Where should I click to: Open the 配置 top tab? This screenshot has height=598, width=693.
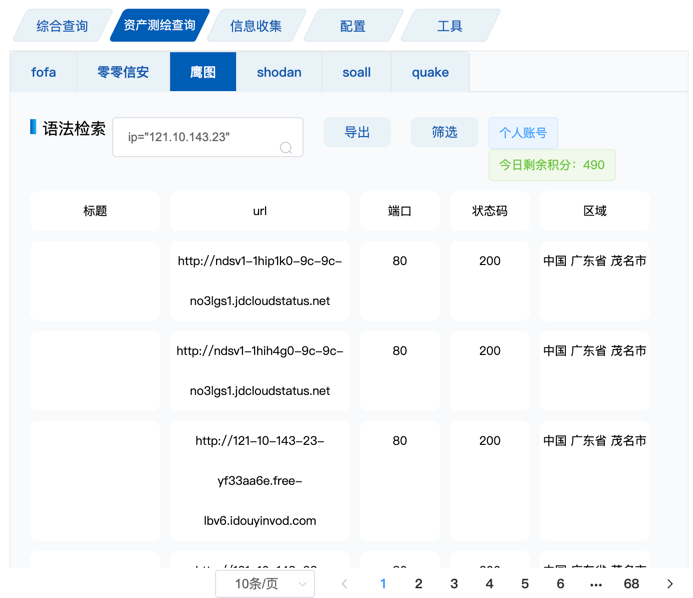click(353, 26)
